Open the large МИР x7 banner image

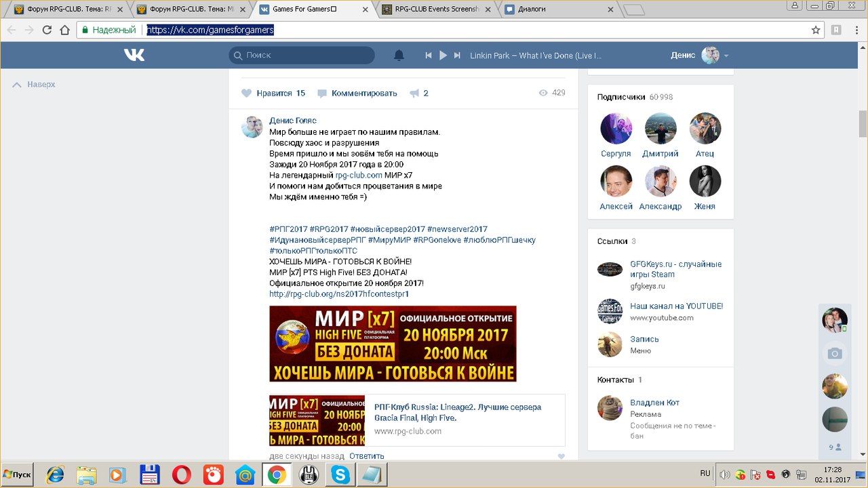(393, 344)
